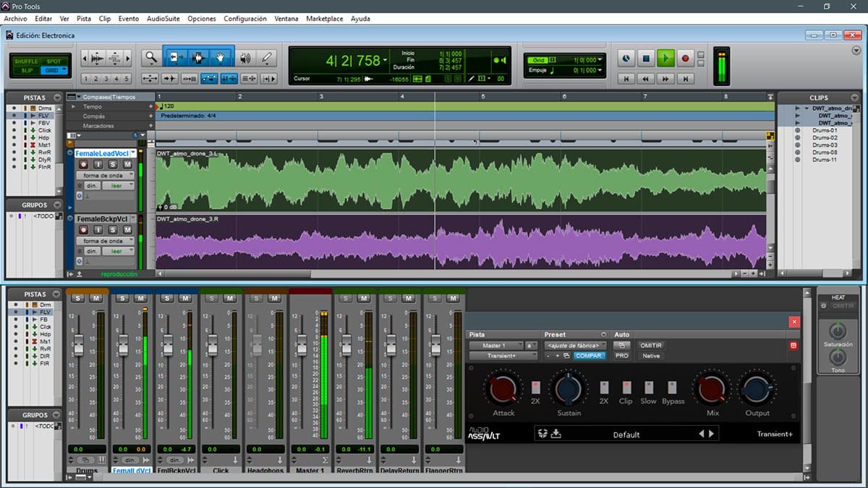
Task: Record-enable the FemaleLeadVcl track
Action: click(83, 165)
